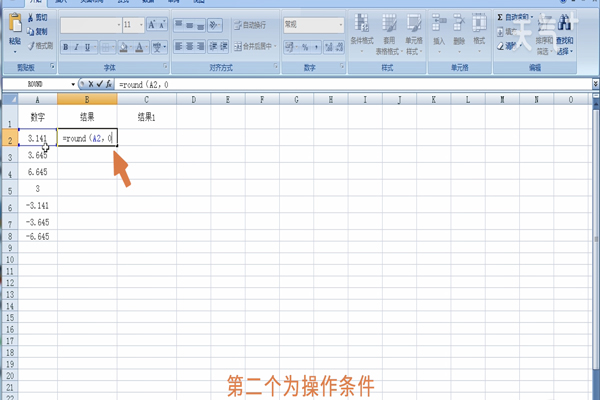This screenshot has height=400, width=600.
Task: Open the number format (常规) dropdown
Action: 341,25
